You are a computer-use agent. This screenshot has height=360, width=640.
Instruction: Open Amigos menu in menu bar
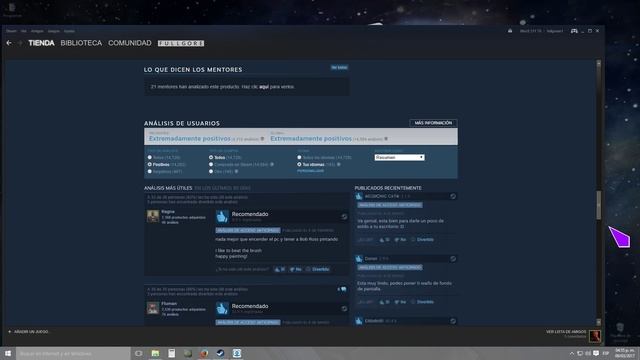37,31
